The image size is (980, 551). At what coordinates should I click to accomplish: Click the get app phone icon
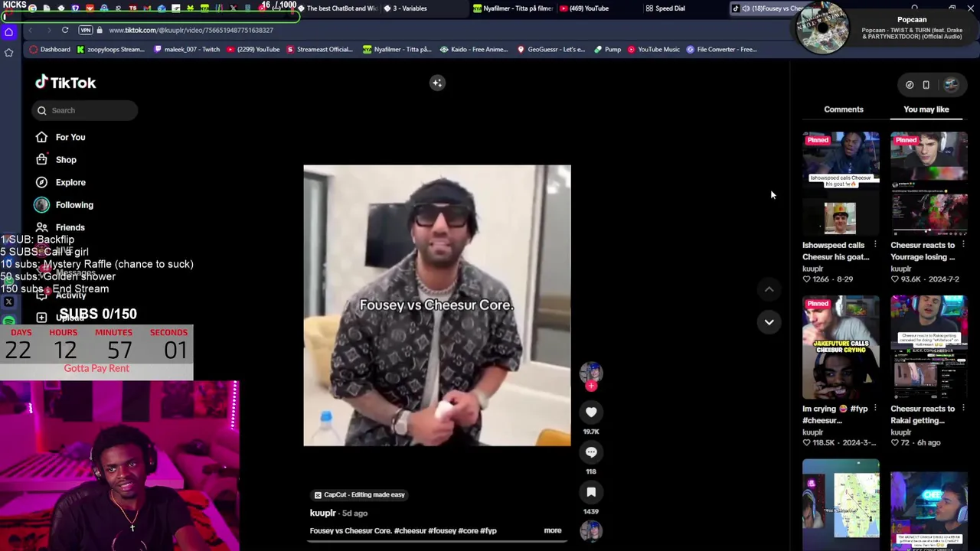(x=926, y=85)
